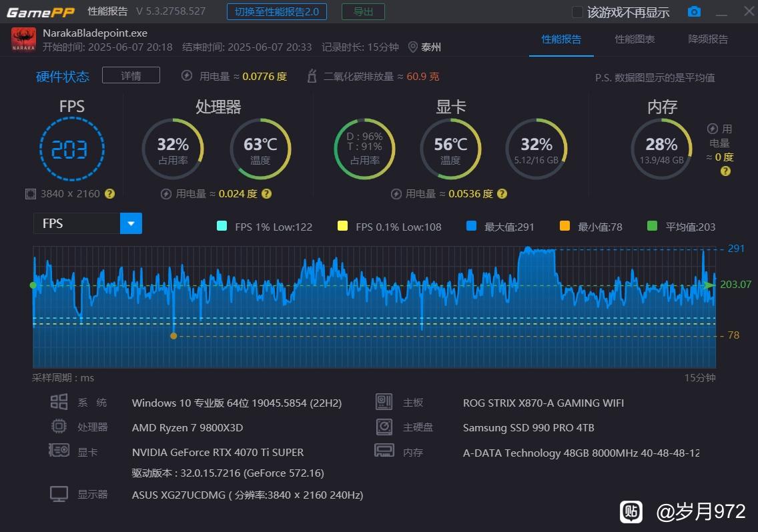Click the help icon beside 0.0536 度
758x532 pixels.
(x=502, y=194)
